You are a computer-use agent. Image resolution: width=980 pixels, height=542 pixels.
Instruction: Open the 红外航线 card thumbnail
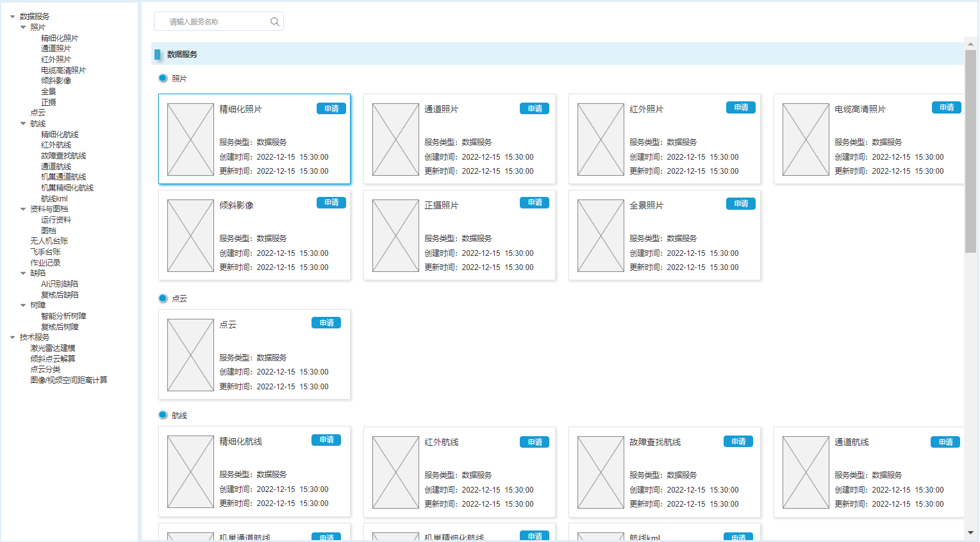pos(395,473)
